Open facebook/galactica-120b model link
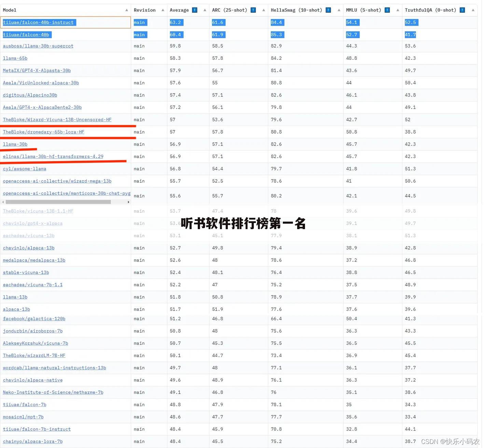Viewport: 485px width, 448px height. click(x=34, y=319)
